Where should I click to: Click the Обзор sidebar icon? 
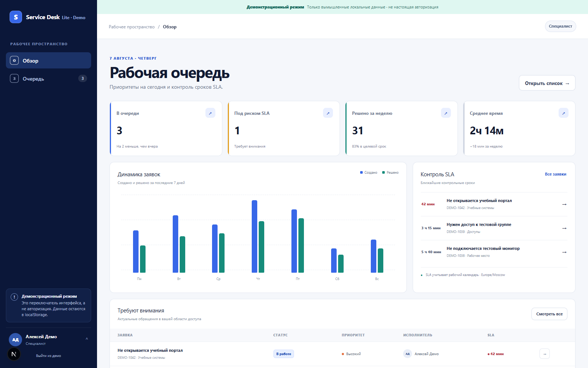[x=14, y=60]
